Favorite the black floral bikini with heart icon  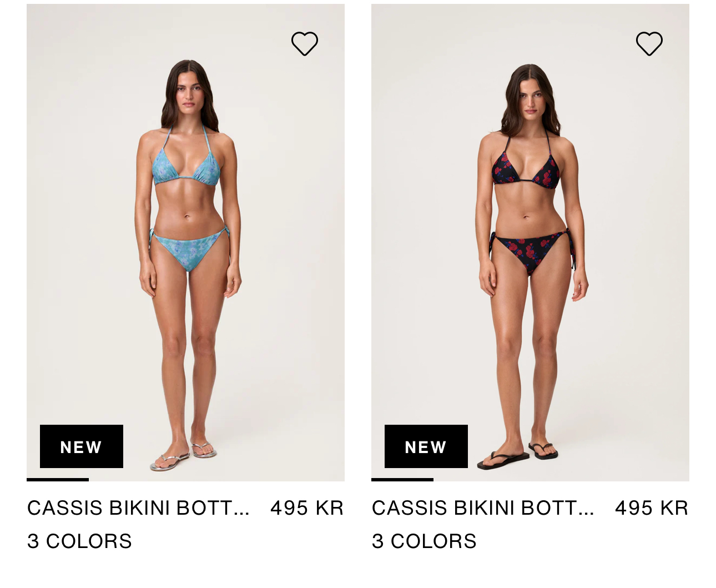pos(649,43)
